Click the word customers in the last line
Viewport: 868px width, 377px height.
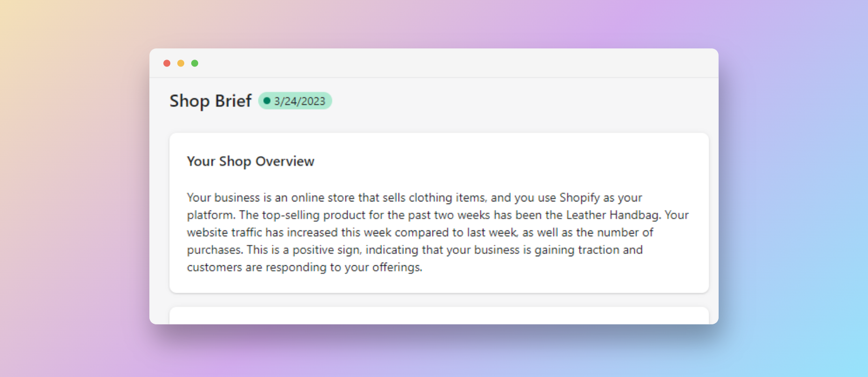(x=214, y=267)
